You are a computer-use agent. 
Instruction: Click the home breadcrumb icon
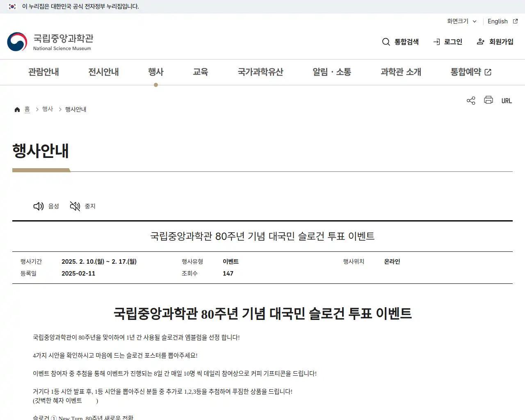tap(17, 109)
